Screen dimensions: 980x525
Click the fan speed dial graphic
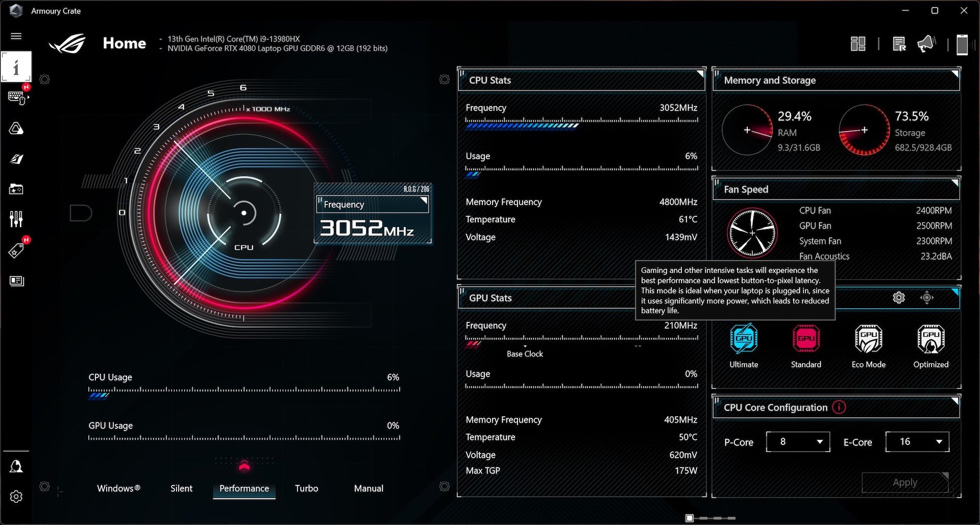coord(752,233)
